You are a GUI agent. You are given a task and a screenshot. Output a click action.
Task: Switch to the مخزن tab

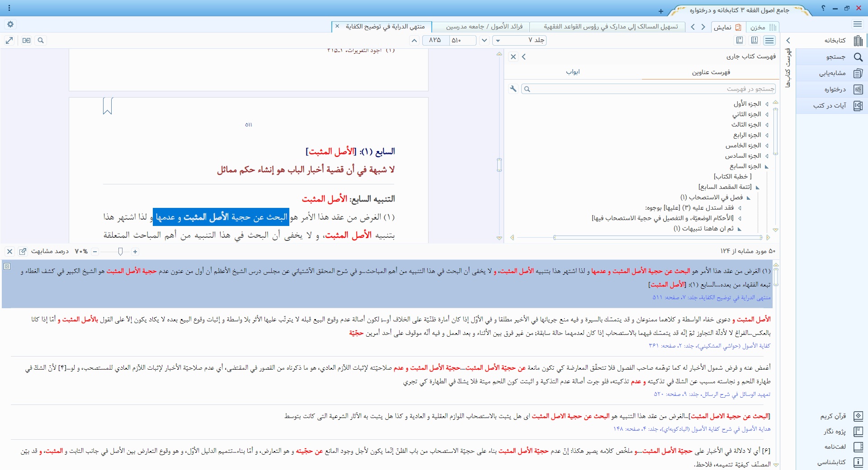click(762, 27)
